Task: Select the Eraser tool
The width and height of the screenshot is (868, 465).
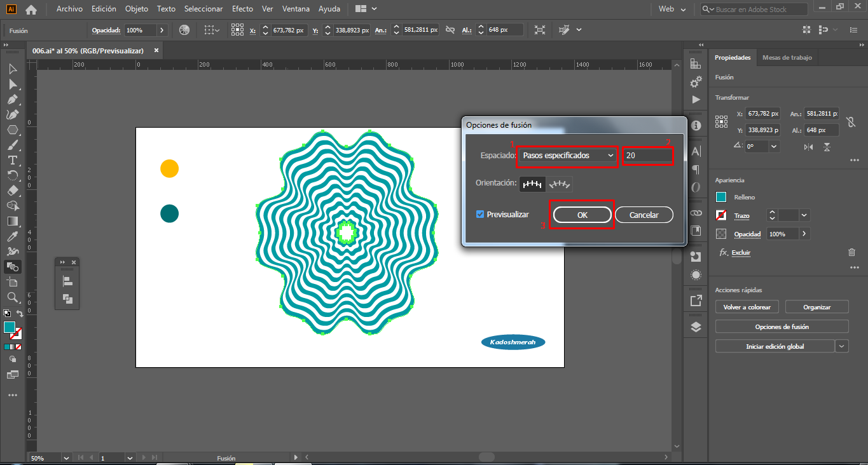Action: 13,191
